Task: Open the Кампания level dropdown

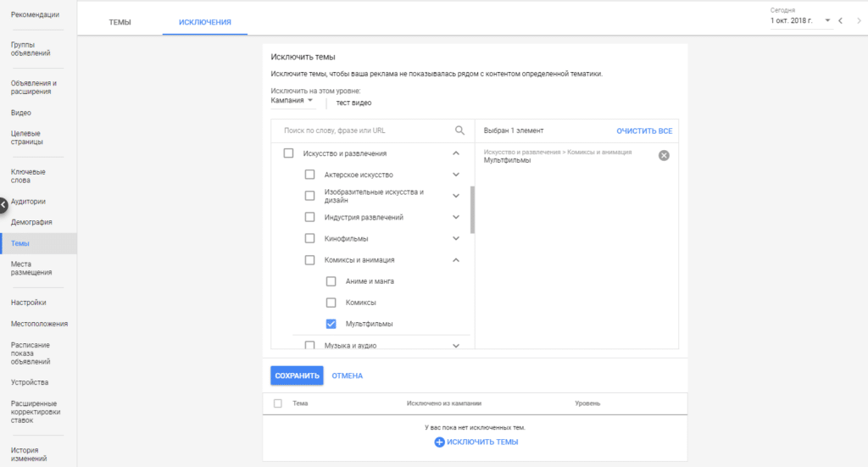Action: point(292,101)
